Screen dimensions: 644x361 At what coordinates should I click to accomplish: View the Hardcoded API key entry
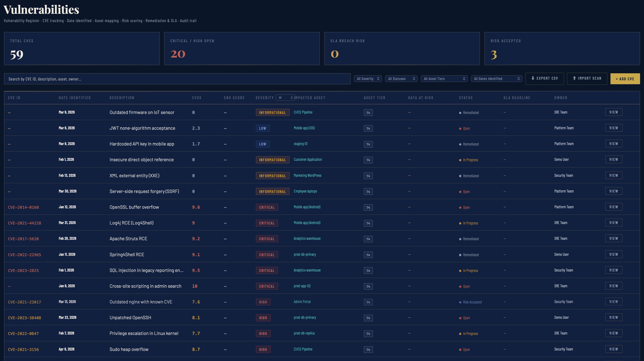point(614,144)
